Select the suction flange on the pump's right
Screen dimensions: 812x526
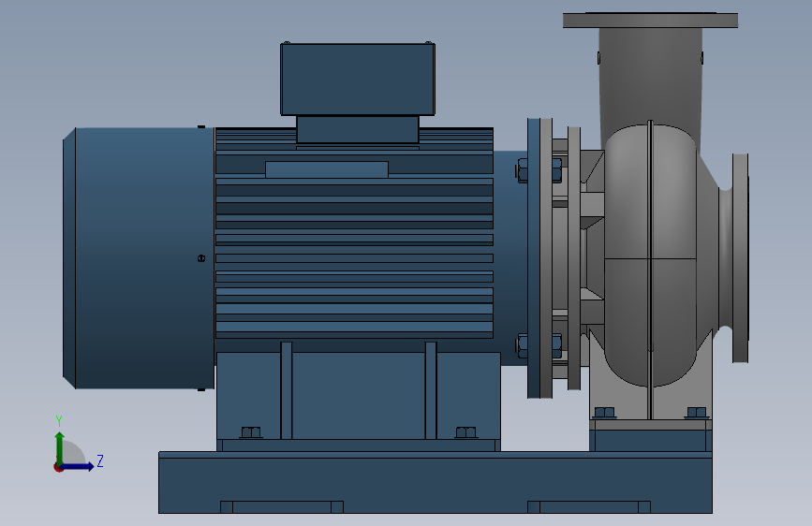(x=740, y=257)
